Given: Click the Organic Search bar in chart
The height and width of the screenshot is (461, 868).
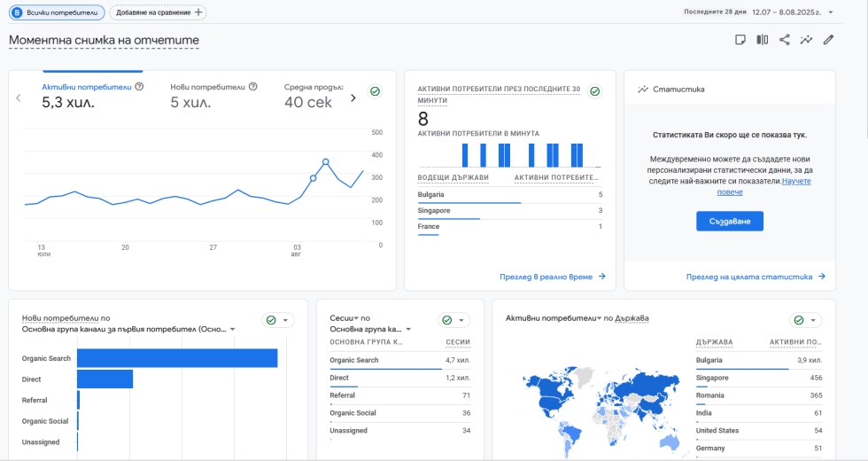Looking at the screenshot, I should 177,358.
